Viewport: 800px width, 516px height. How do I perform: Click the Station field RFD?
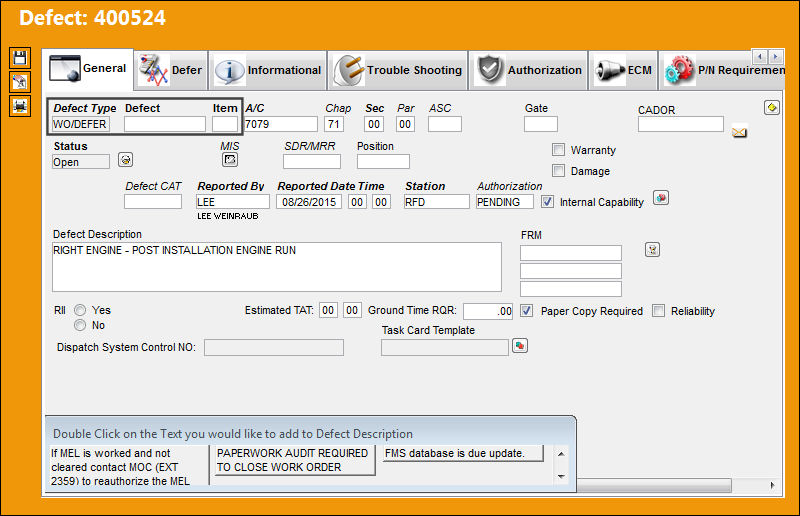pos(437,202)
